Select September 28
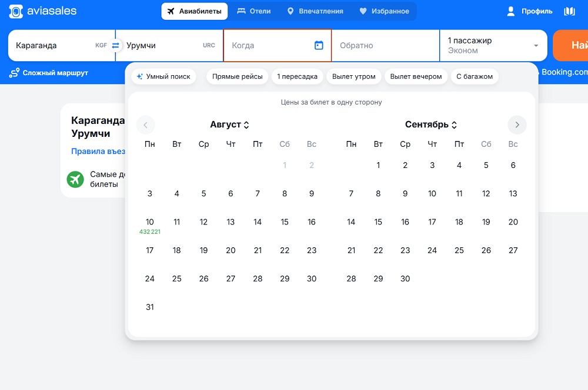588x390 pixels. 351,279
